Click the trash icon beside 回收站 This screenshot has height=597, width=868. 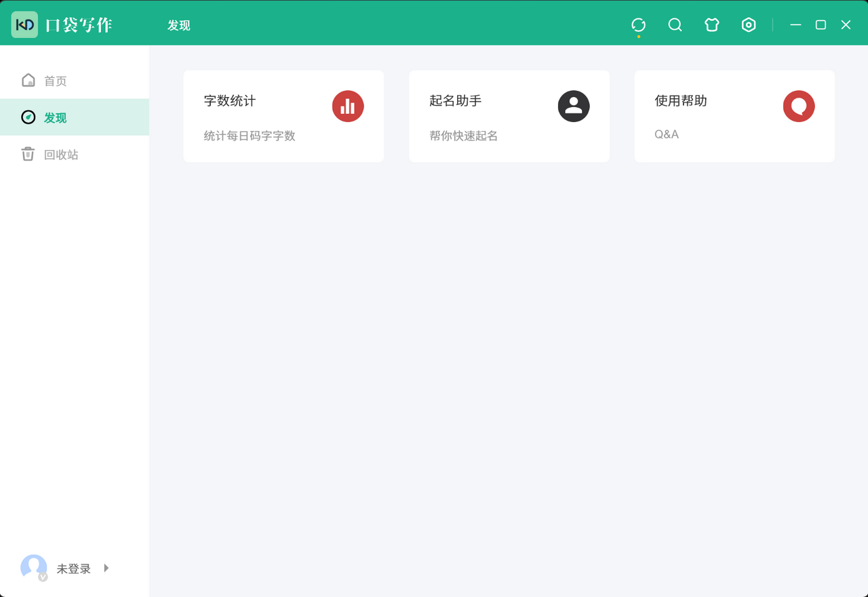point(28,154)
